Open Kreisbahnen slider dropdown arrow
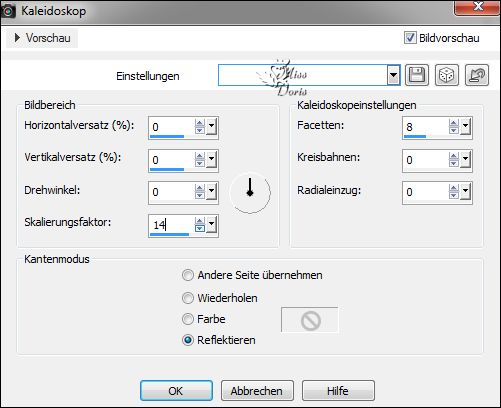The image size is (501, 408). pyautogui.click(x=466, y=160)
